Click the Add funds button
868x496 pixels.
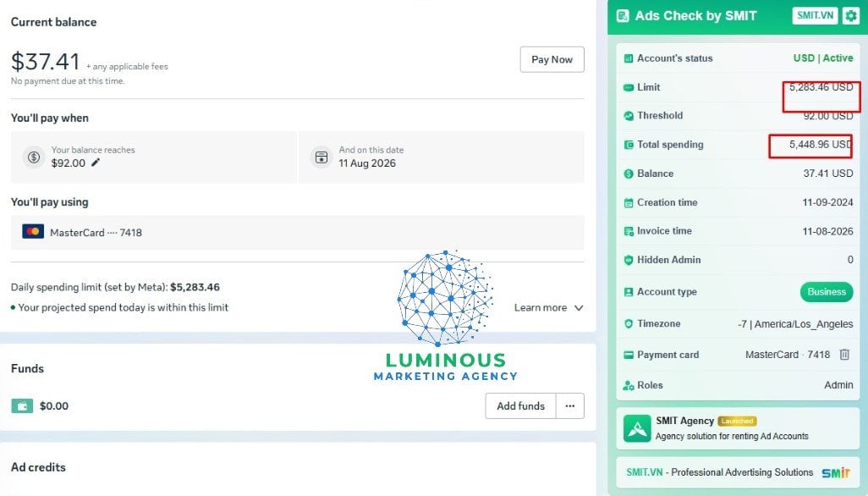[x=520, y=405]
